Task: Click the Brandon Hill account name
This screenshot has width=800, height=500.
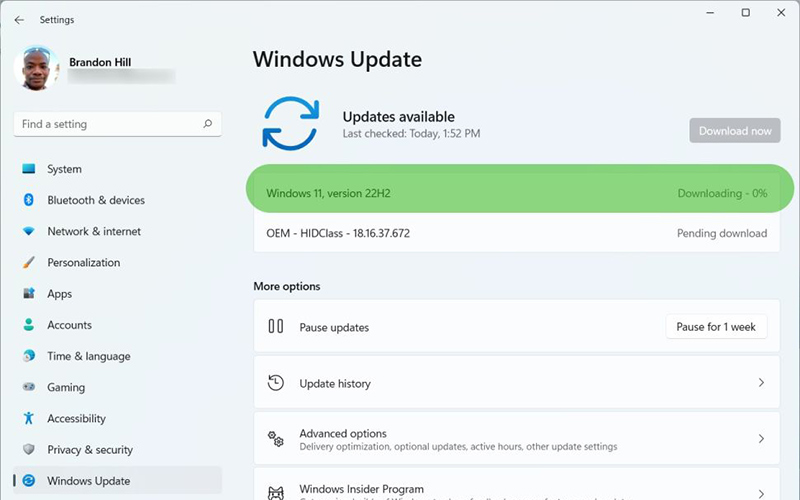Action: coord(100,62)
